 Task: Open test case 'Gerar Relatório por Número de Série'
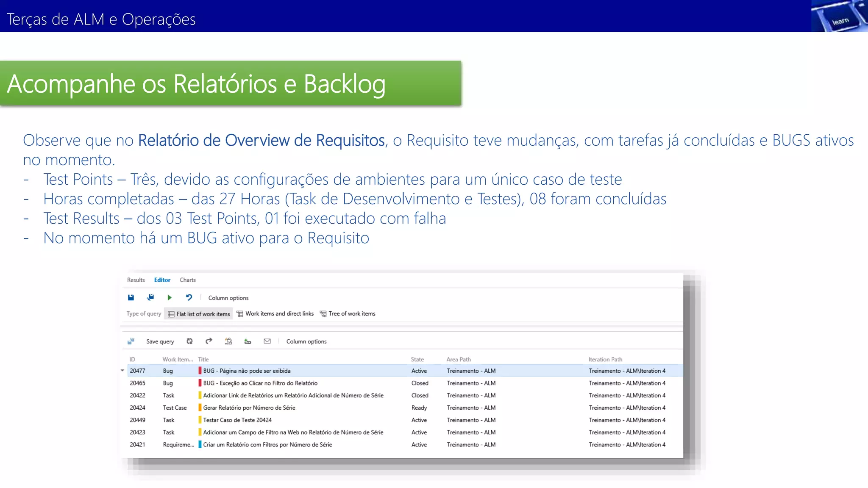point(249,408)
